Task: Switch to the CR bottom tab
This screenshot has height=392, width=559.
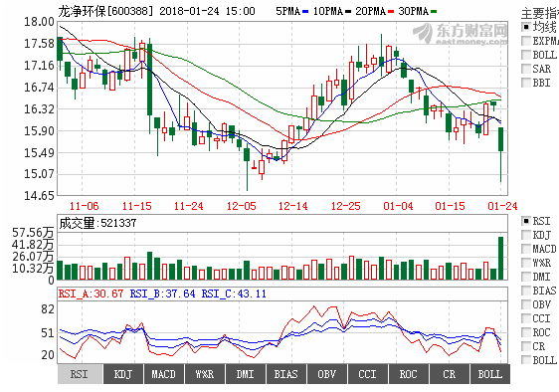Action: (450, 374)
